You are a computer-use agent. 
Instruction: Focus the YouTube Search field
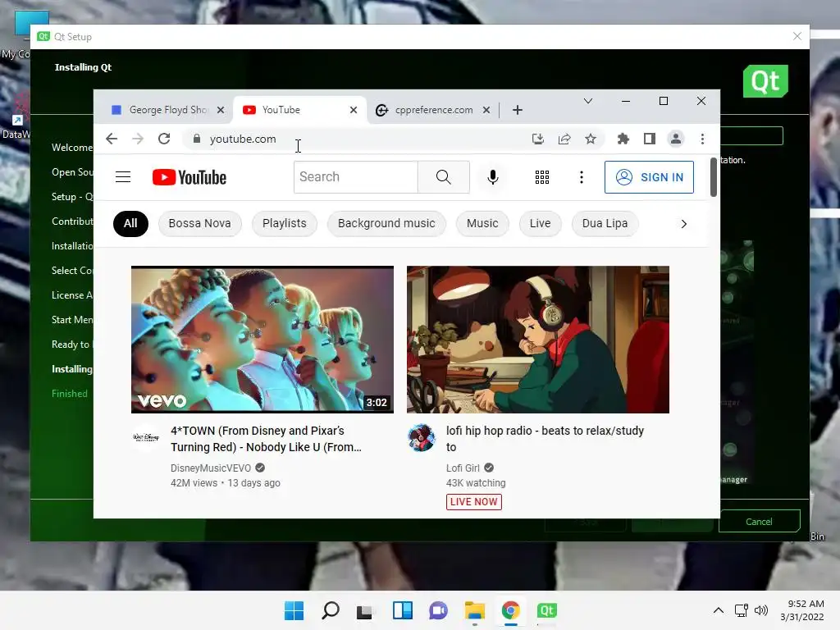pos(356,177)
